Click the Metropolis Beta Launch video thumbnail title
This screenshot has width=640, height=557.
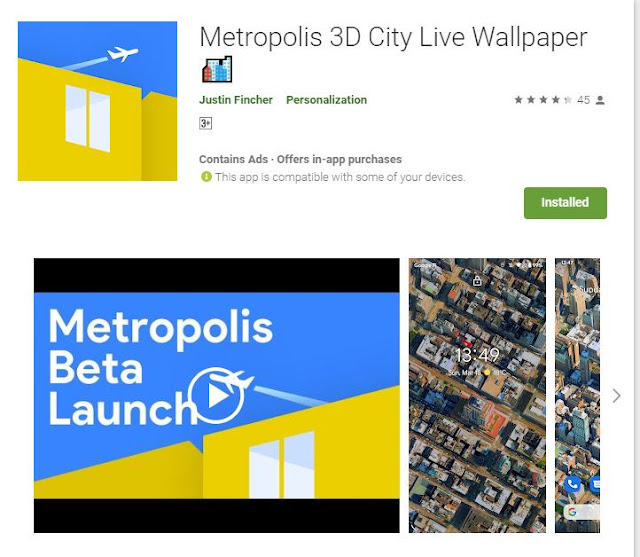[x=160, y=366]
